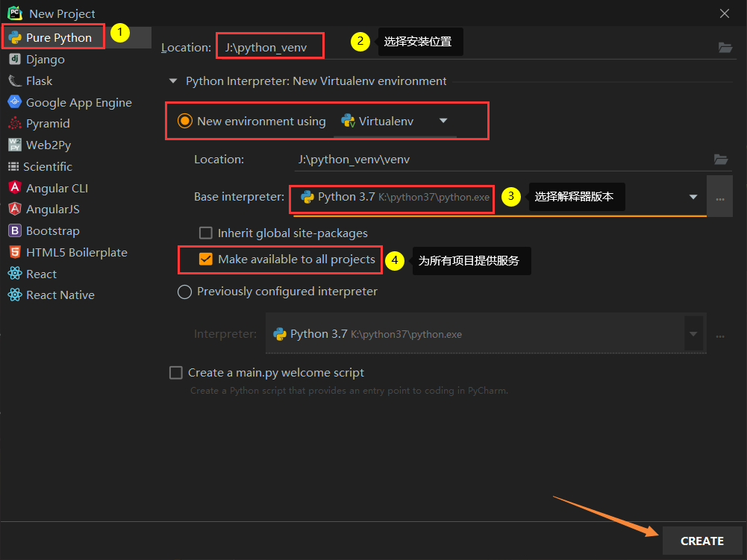The image size is (747, 560).
Task: Click the 'Base interpreter:' label
Action: 239,197
